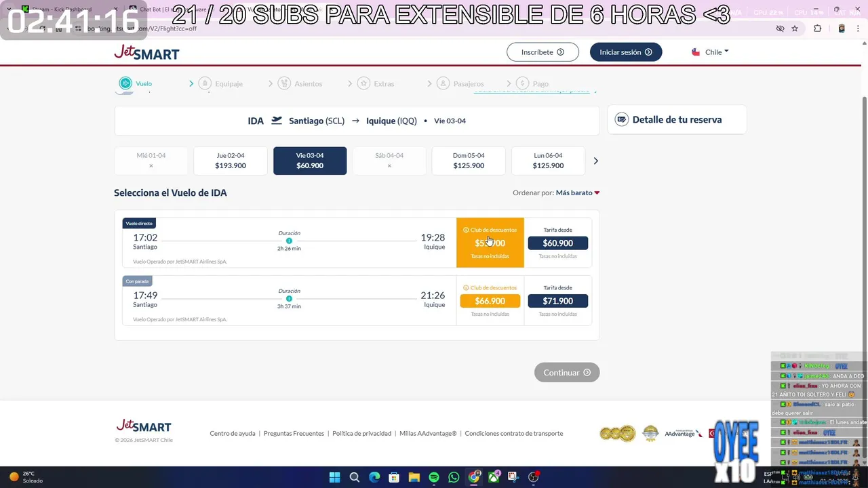Select date Vie 03-04 $60.900
This screenshot has width=868, height=488.
(310, 161)
